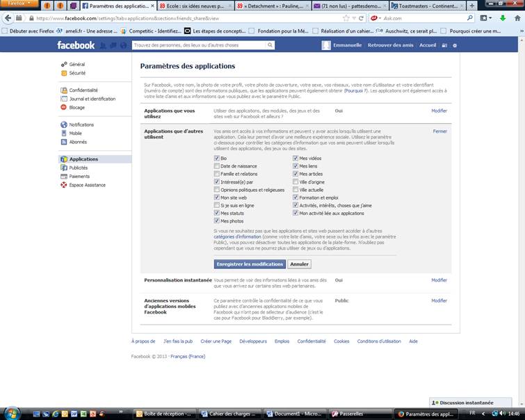Switch to the « Detachment » : Pauline tab
This screenshot has width=525, height=420.
[273, 6]
